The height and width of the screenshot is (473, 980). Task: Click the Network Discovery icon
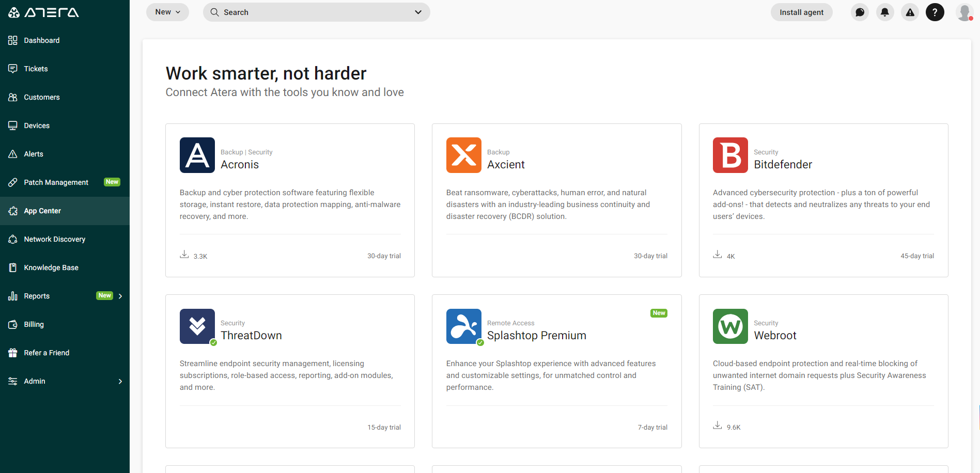coord(13,239)
